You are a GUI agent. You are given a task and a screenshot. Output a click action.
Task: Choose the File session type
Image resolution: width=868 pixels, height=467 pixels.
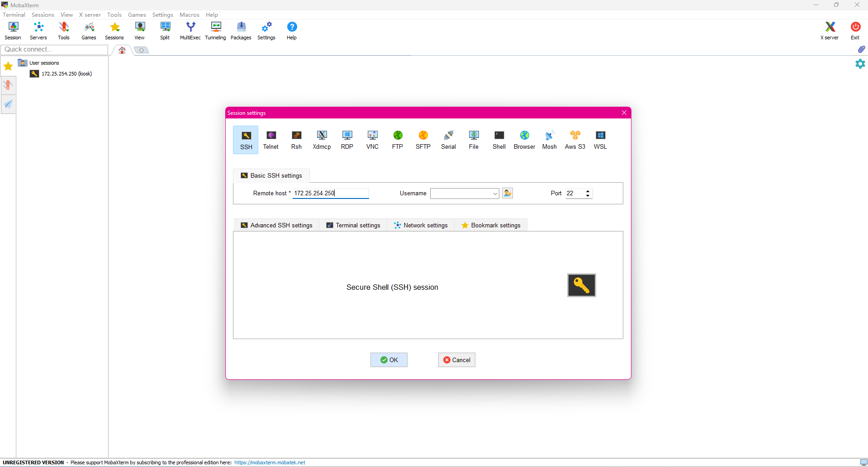point(474,140)
